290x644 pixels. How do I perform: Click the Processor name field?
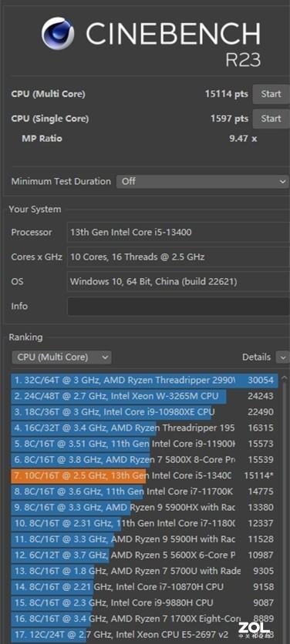coord(178,233)
